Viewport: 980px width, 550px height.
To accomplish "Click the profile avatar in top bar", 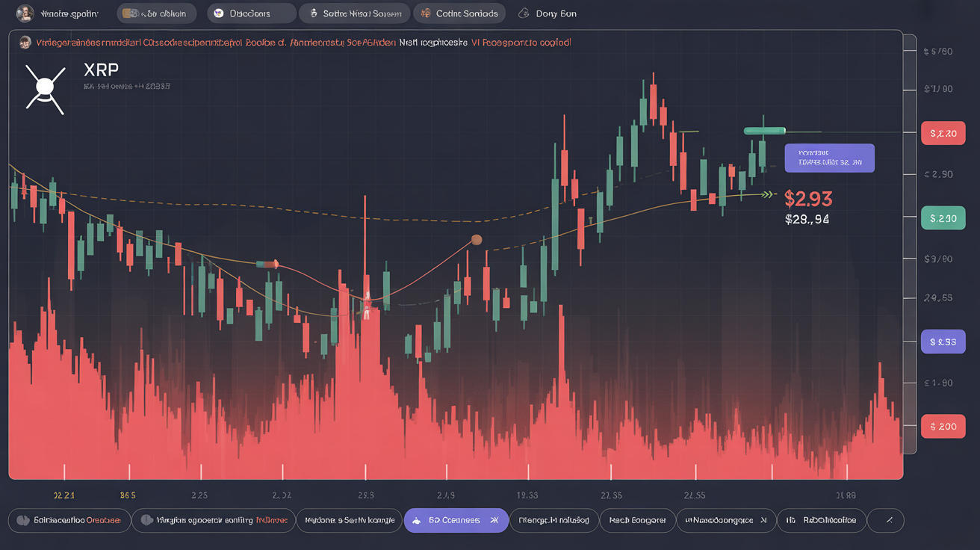I will click(x=25, y=13).
